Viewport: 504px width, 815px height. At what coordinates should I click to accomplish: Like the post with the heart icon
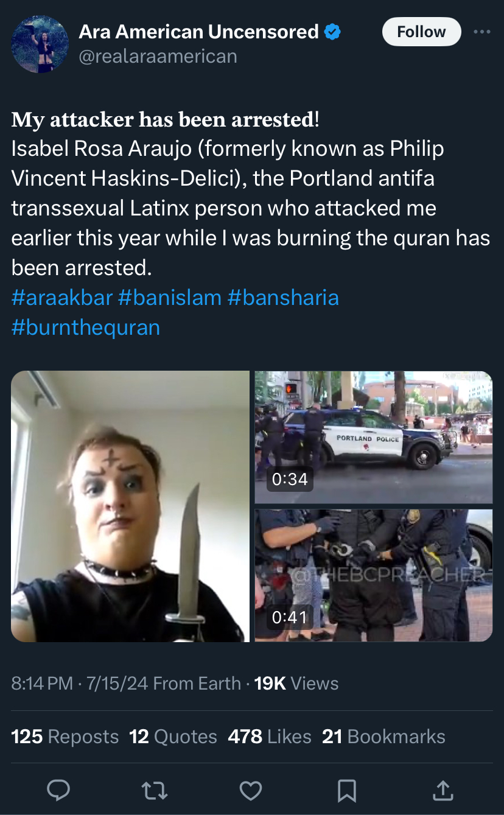point(250,790)
